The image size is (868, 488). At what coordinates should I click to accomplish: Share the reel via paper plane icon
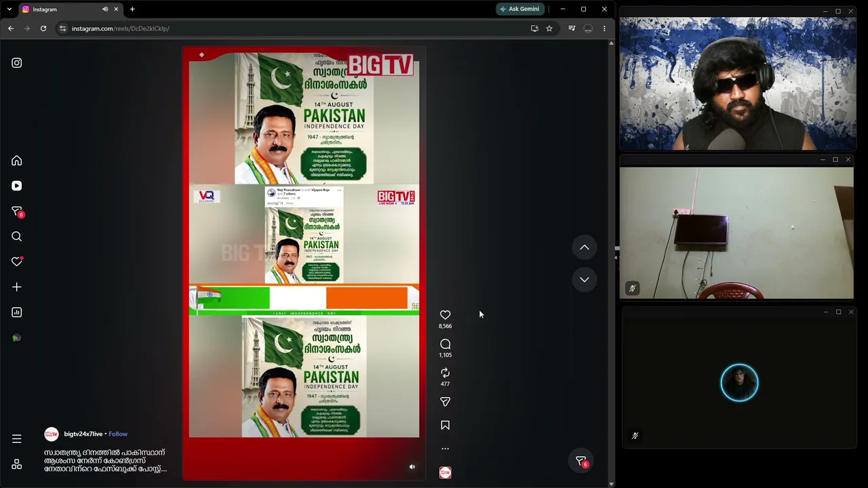click(445, 402)
